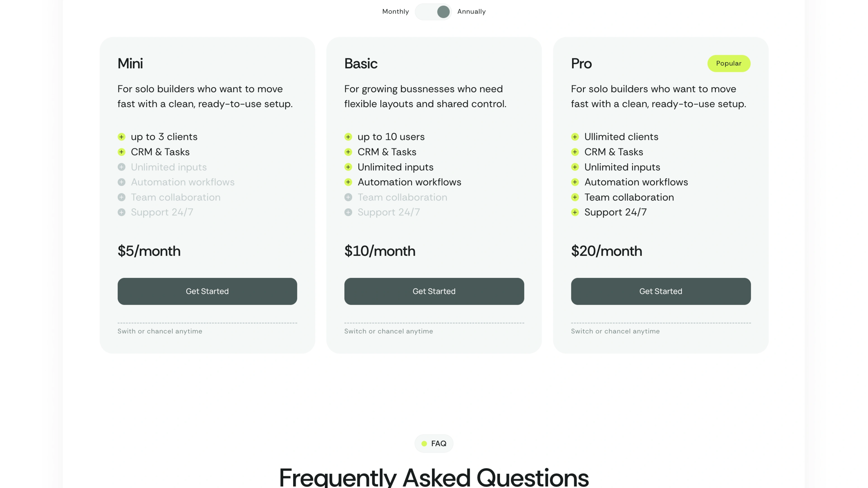This screenshot has width=868, height=488.
Task: Select the Monthly billing label
Action: coord(395,12)
